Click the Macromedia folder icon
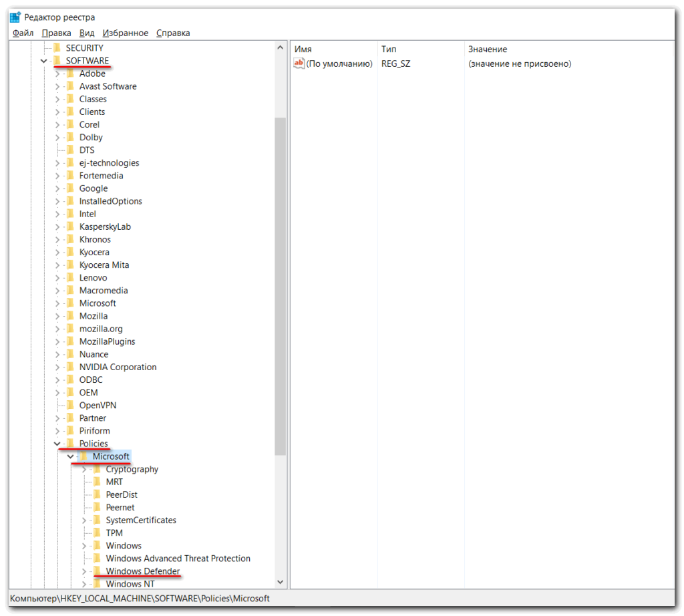 [71, 290]
